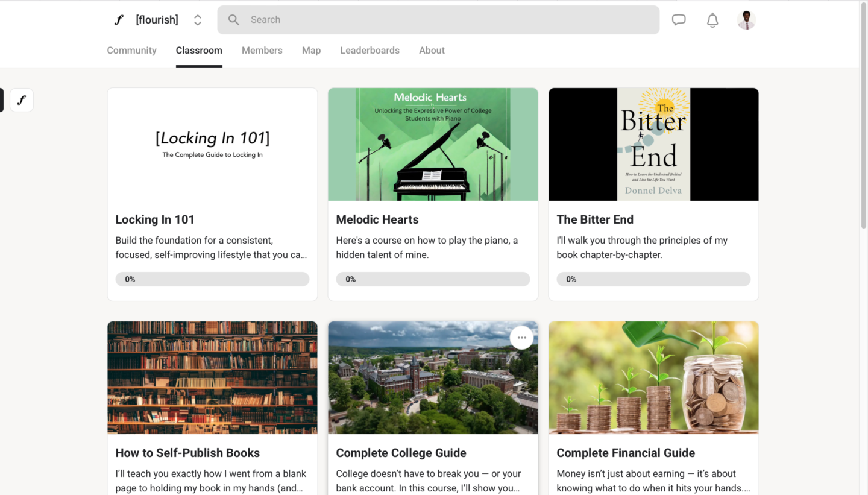
Task: Click the search magnifier icon
Action: tap(234, 20)
